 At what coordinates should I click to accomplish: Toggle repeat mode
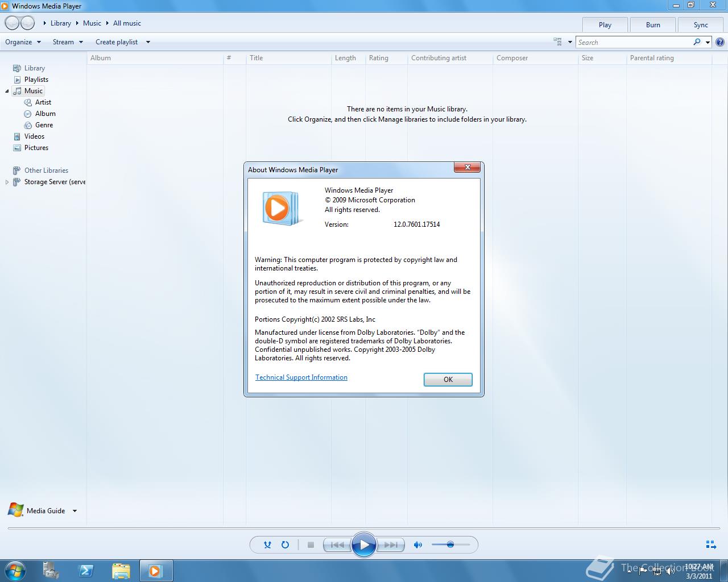(x=285, y=544)
